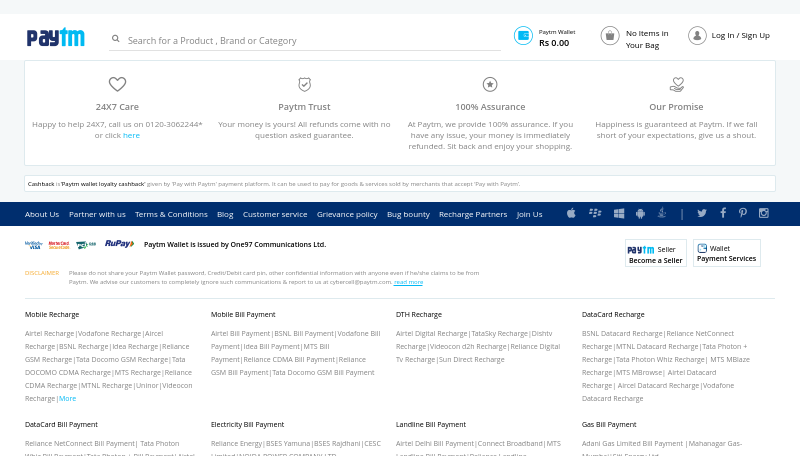Click 'read more' in disclaimer
Viewport: 800px width, 456px height.
(408, 282)
